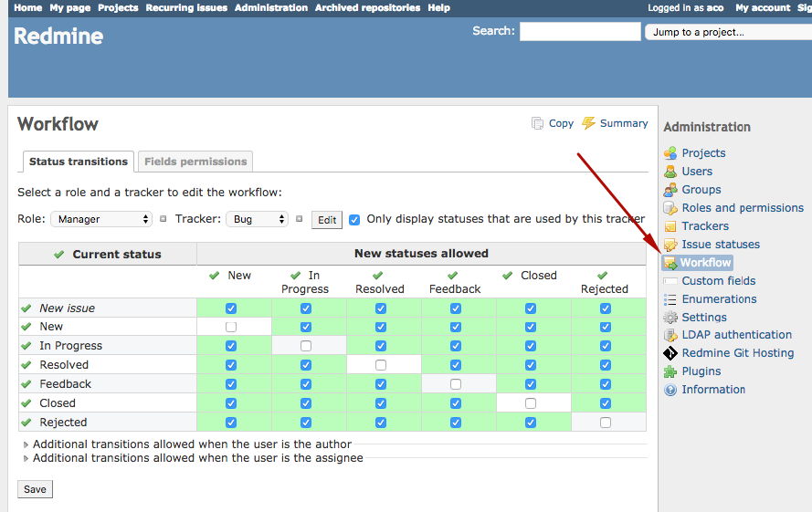Enable In Progress to In Progress checkbox
The height and width of the screenshot is (512, 812).
306,346
